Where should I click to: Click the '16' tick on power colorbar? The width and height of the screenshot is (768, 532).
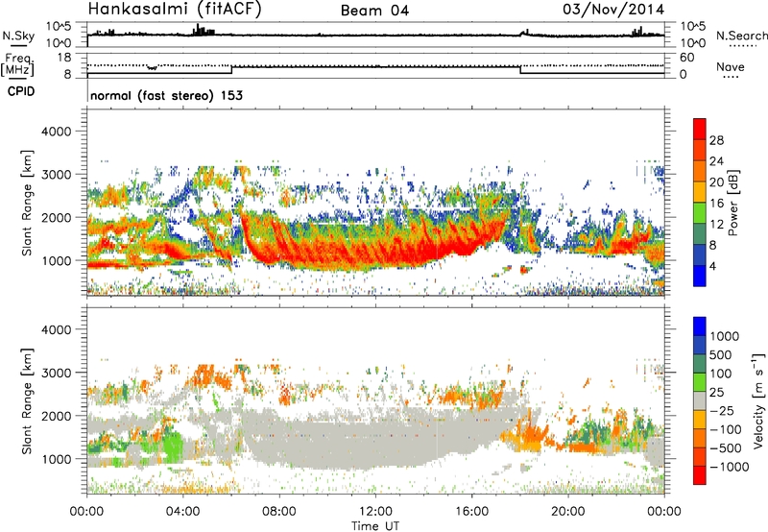tap(716, 204)
